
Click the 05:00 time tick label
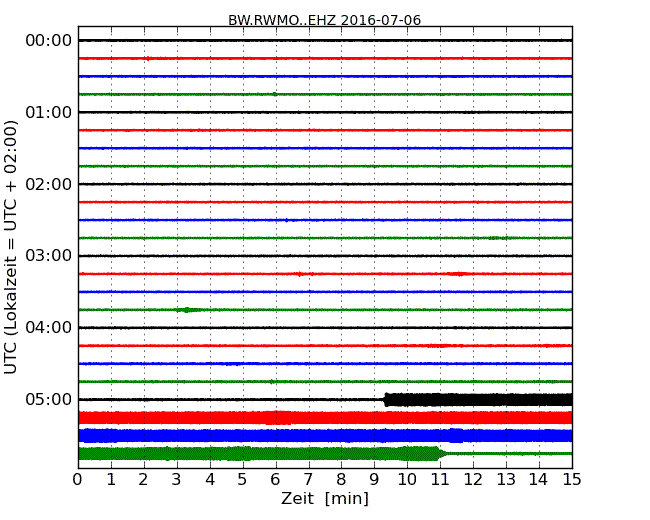tap(49, 399)
